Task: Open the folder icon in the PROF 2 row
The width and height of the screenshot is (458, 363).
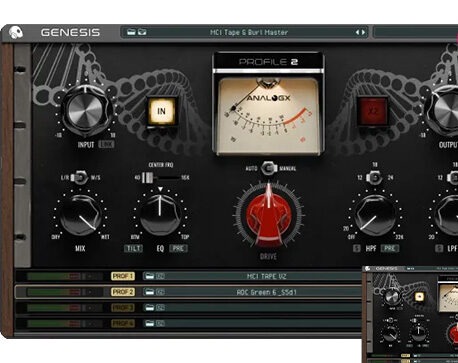Action: [x=149, y=292]
